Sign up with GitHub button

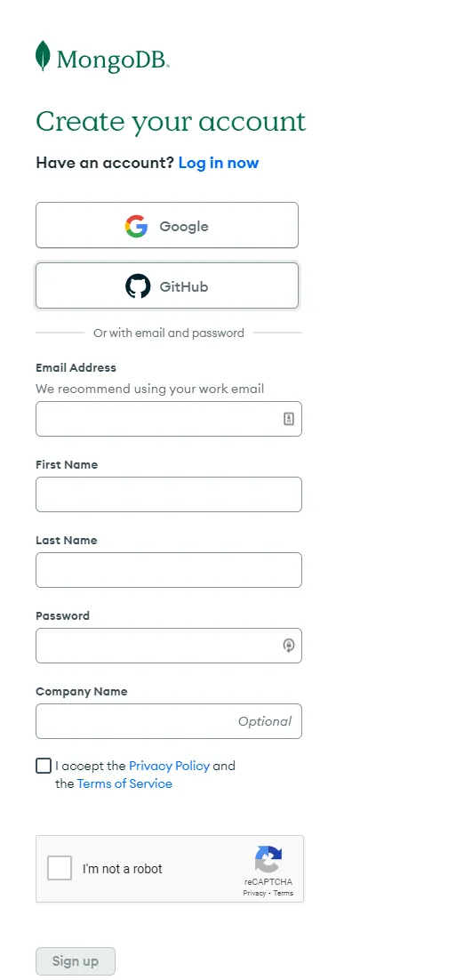click(167, 285)
